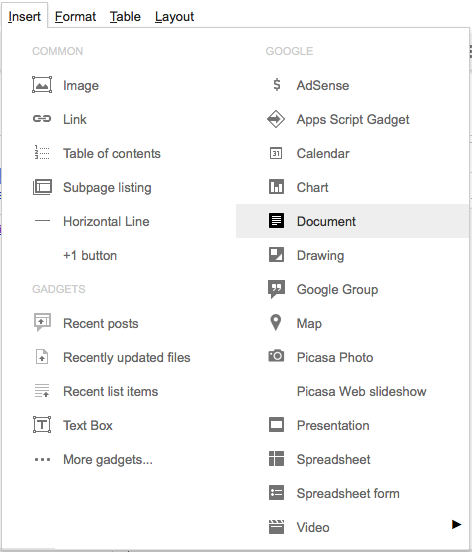Click the Presentation icon

click(276, 425)
